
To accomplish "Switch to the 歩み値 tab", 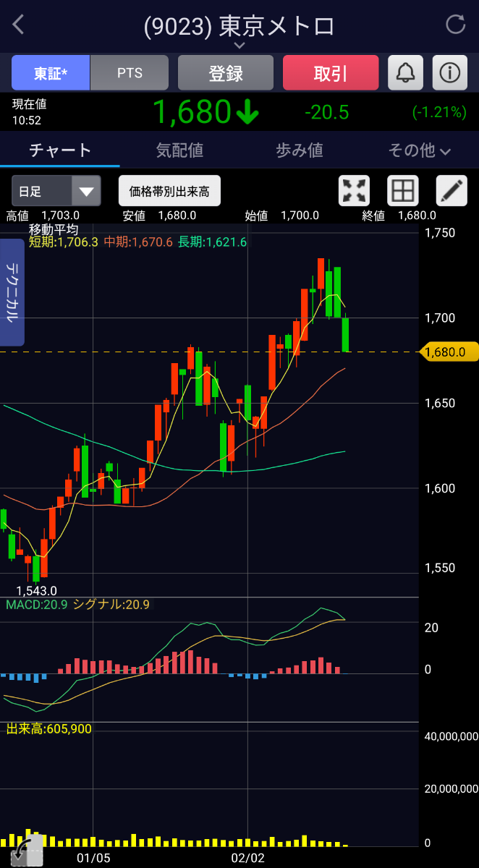I will pos(300,150).
